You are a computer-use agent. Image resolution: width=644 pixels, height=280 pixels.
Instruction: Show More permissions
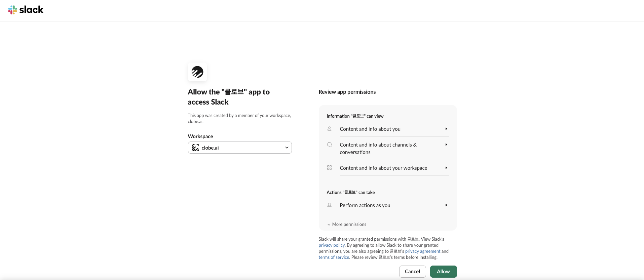[349, 224]
